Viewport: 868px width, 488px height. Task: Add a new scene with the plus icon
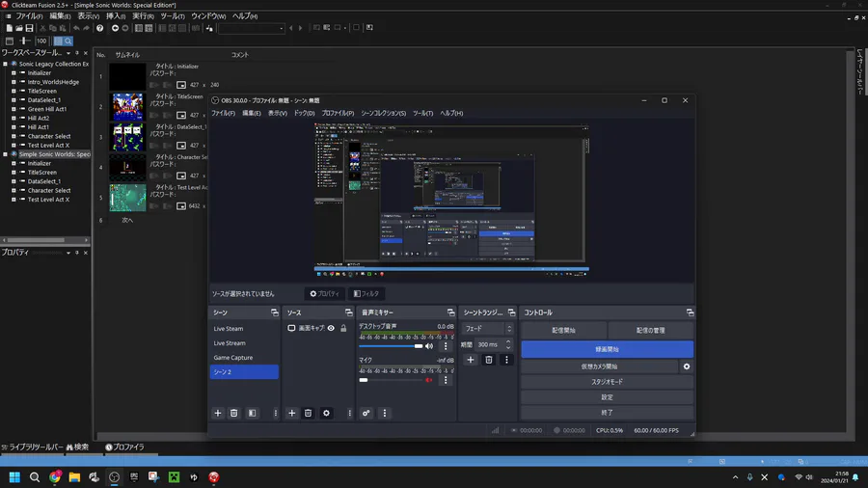(218, 414)
